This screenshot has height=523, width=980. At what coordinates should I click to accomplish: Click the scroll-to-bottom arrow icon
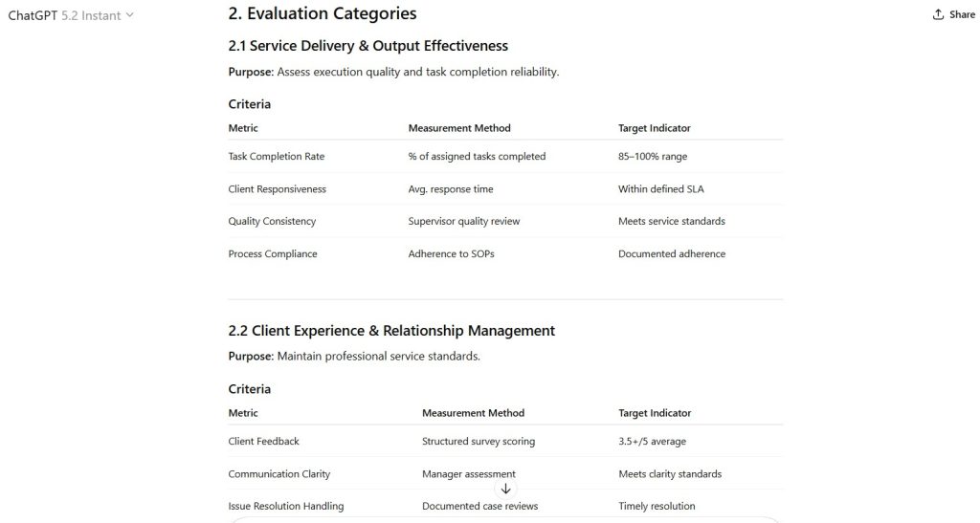click(x=506, y=489)
